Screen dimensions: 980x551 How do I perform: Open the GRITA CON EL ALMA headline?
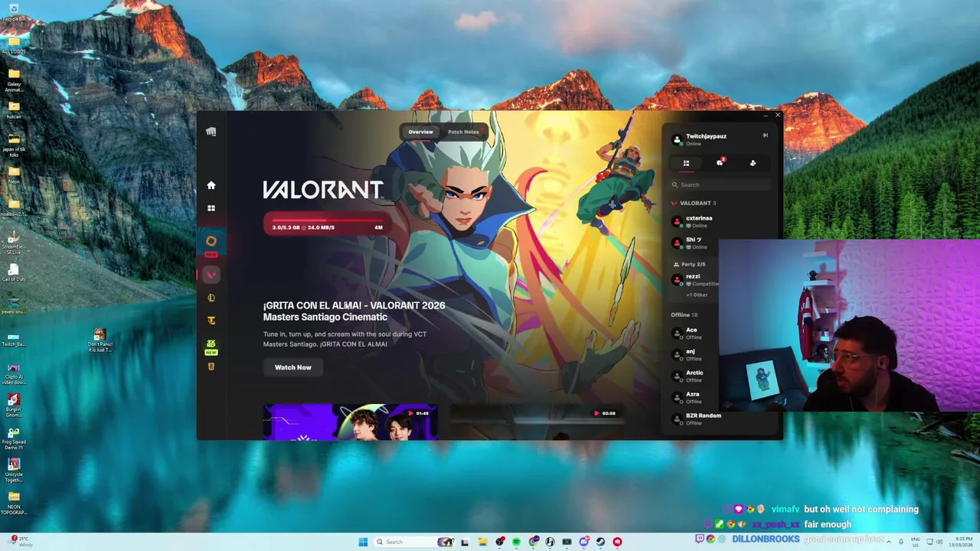pos(354,311)
